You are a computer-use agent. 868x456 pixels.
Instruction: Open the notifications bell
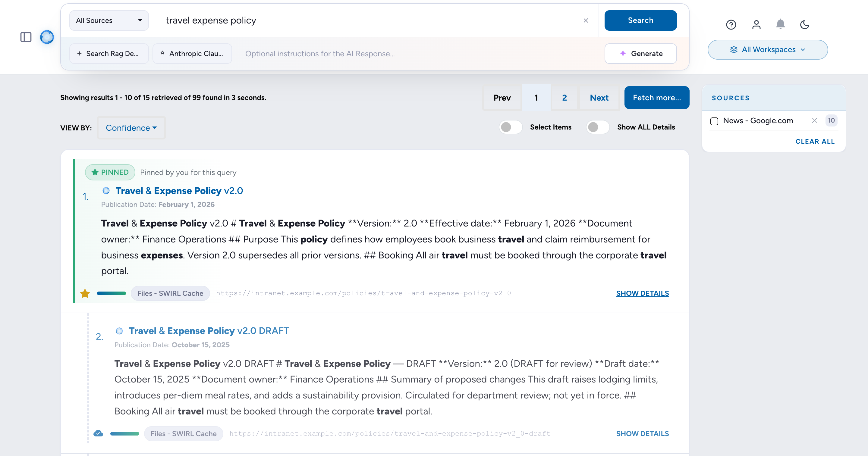point(780,24)
